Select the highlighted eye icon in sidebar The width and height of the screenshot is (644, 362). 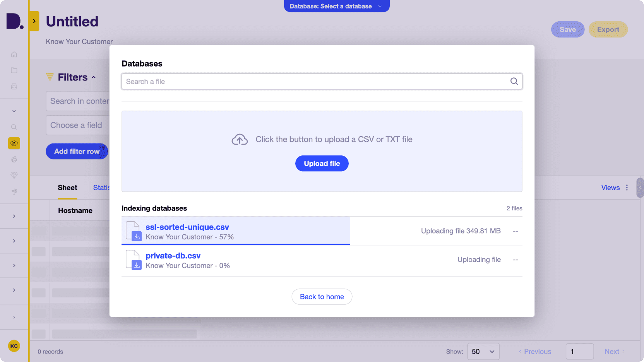click(x=14, y=143)
